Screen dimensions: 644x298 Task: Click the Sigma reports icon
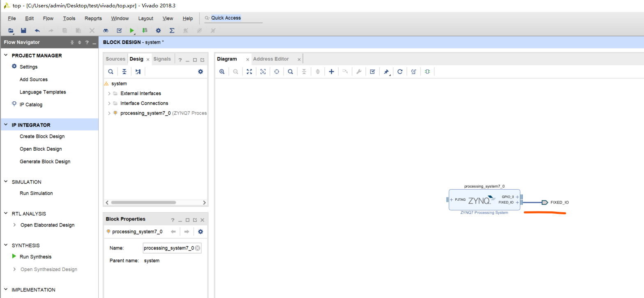tap(172, 30)
